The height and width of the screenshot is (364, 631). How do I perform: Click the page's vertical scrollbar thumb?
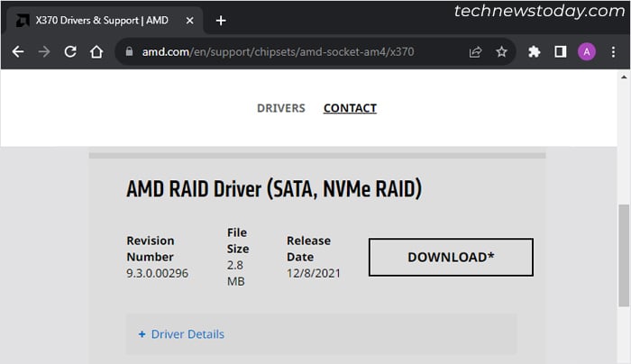(x=624, y=255)
